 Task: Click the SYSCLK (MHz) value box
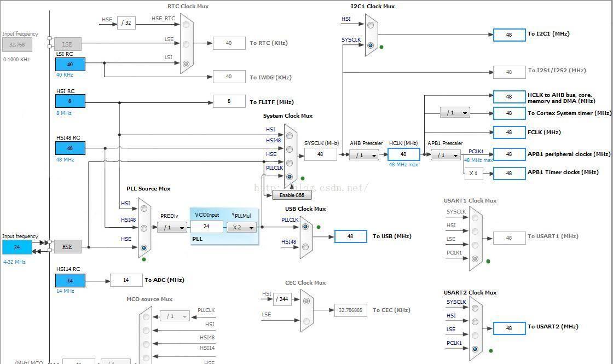(x=321, y=154)
